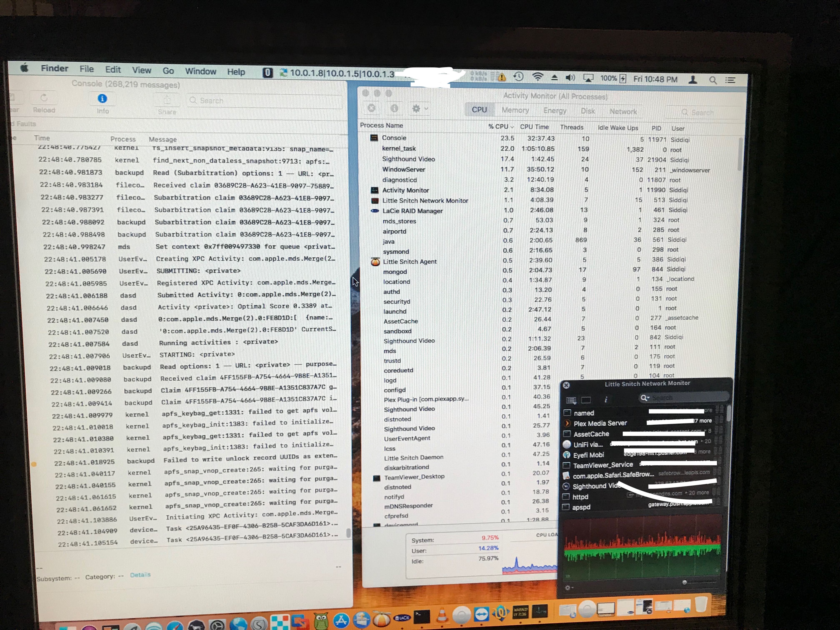Open the AirPlay display menu bar icon
This screenshot has width=840, height=630.
[x=588, y=78]
